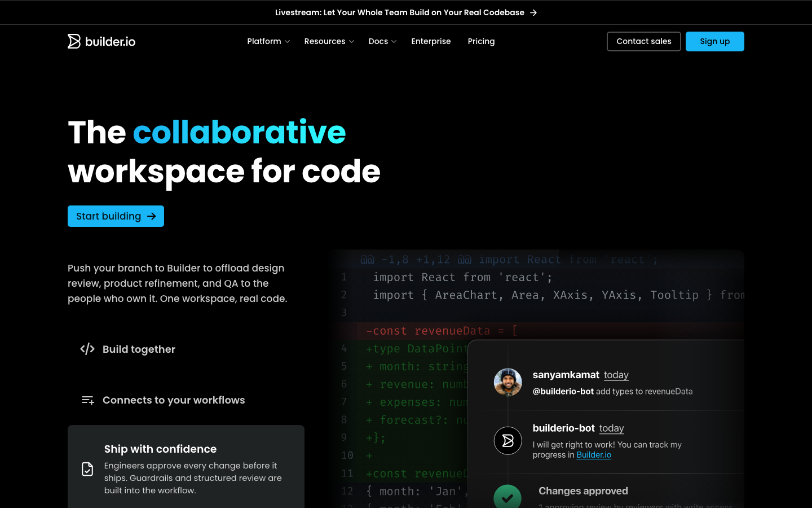Screen dimensions: 812x508
Task: Expand the Platform dropdown menu
Action: coord(268,41)
